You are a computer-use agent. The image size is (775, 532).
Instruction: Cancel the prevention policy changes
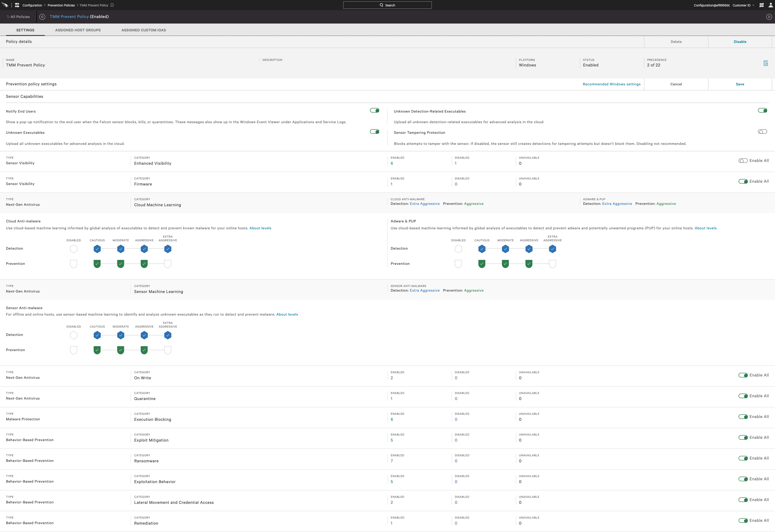pyautogui.click(x=676, y=84)
